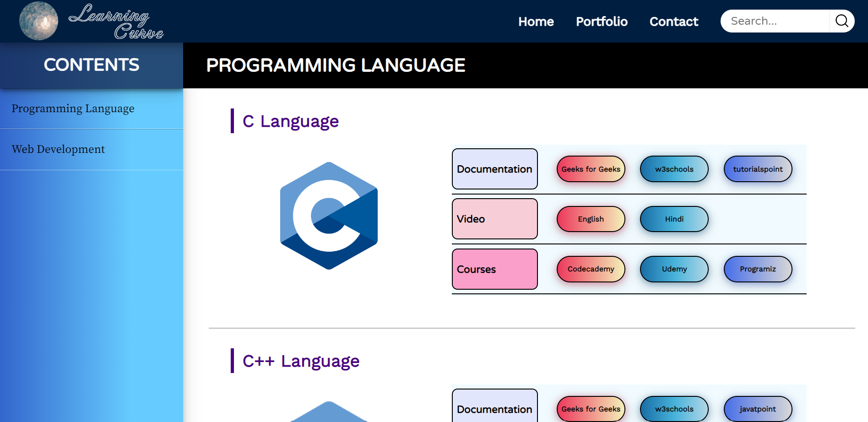Open w3schools under C Language
The image size is (868, 422).
[674, 169]
